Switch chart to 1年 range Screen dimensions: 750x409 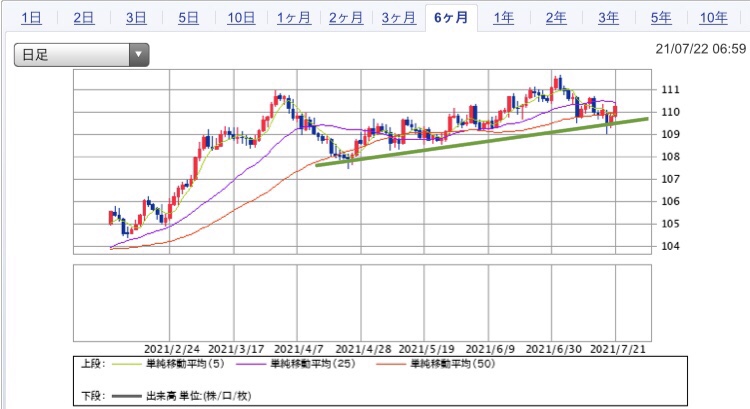[x=503, y=18]
